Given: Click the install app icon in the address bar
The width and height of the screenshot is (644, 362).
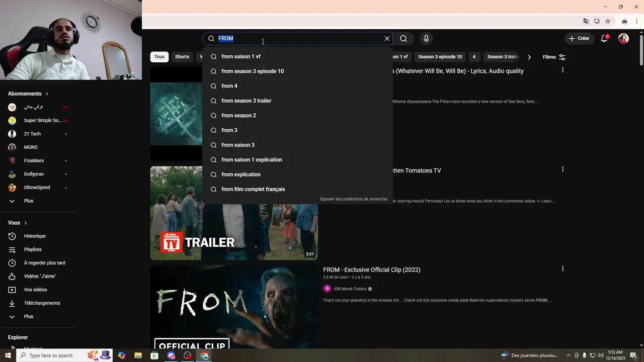Looking at the screenshot, I should [597, 21].
